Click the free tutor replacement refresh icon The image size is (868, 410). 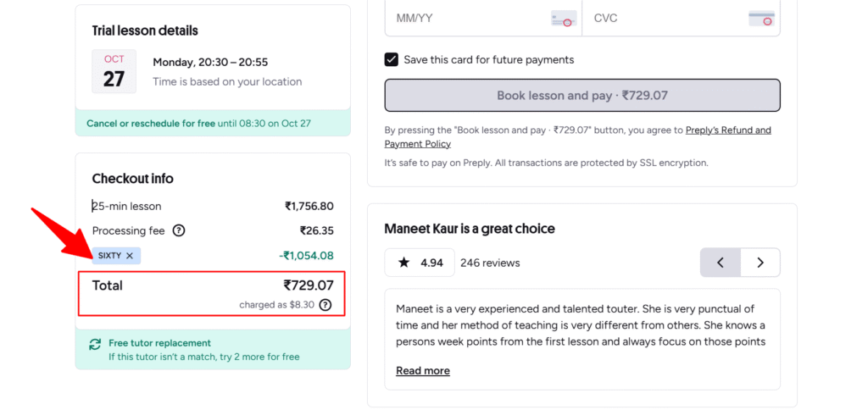point(95,344)
